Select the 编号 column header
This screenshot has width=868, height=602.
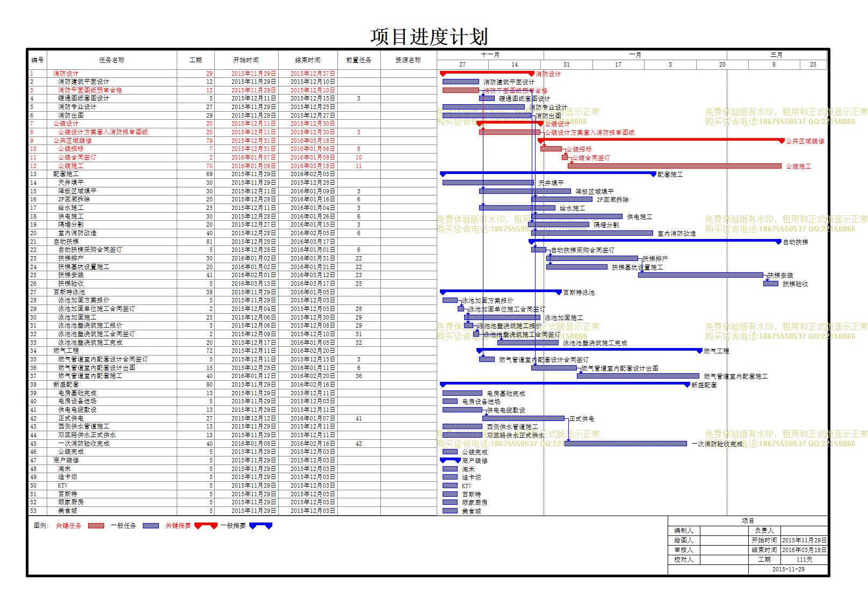tap(37, 60)
